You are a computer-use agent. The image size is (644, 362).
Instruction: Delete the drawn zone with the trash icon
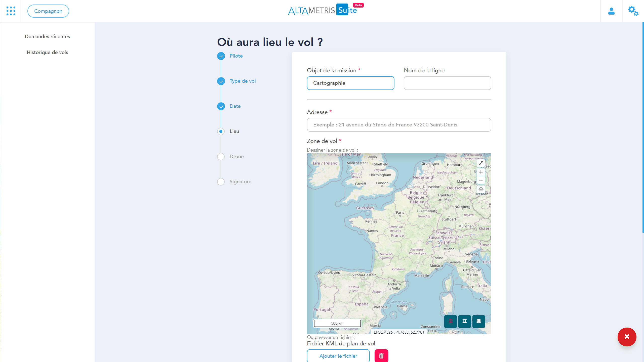pyautogui.click(x=450, y=321)
